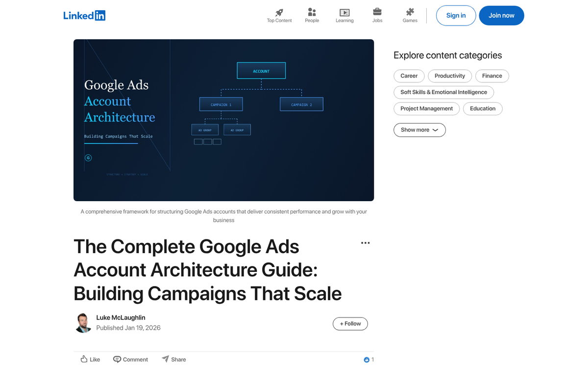The width and height of the screenshot is (588, 368).
Task: Click the article cover image
Action: (x=223, y=120)
